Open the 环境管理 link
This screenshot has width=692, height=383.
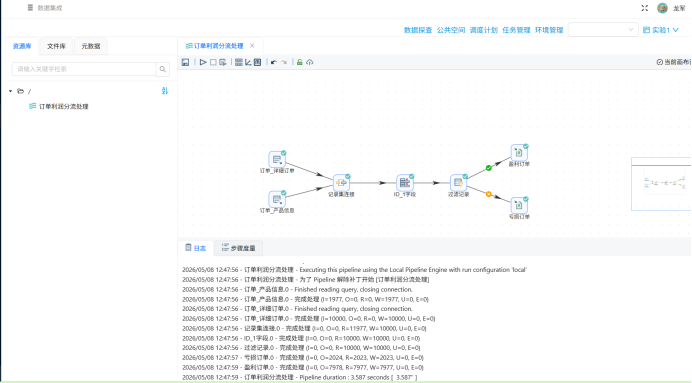click(549, 30)
